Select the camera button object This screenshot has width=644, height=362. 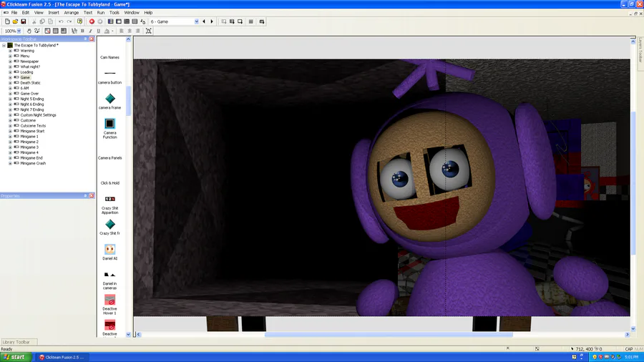coord(109,77)
